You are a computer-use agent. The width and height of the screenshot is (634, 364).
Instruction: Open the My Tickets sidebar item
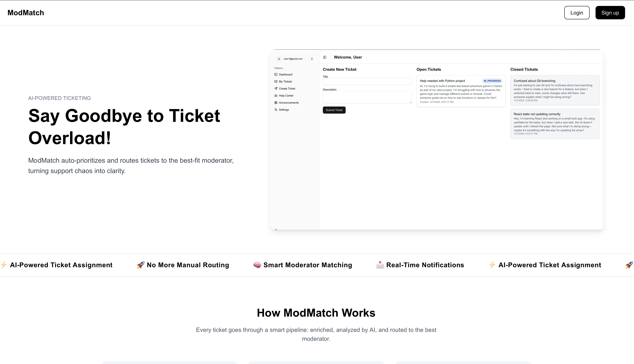[x=285, y=82]
